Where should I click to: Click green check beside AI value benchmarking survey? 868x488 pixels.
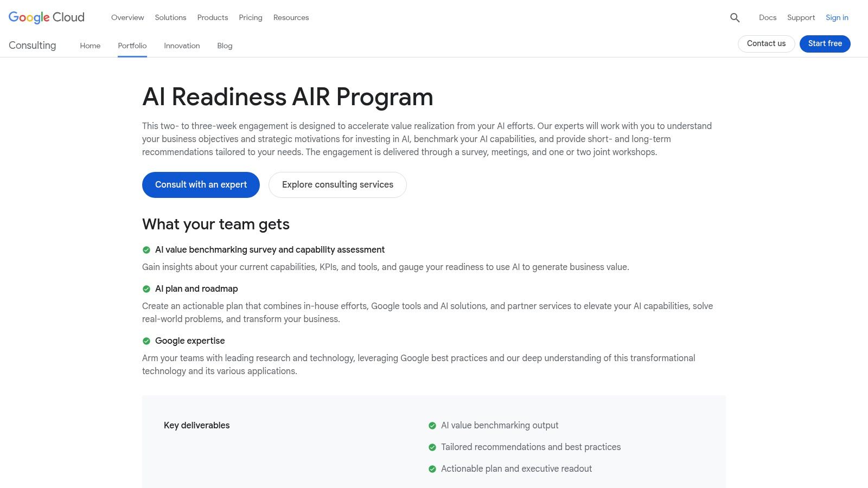coord(146,250)
